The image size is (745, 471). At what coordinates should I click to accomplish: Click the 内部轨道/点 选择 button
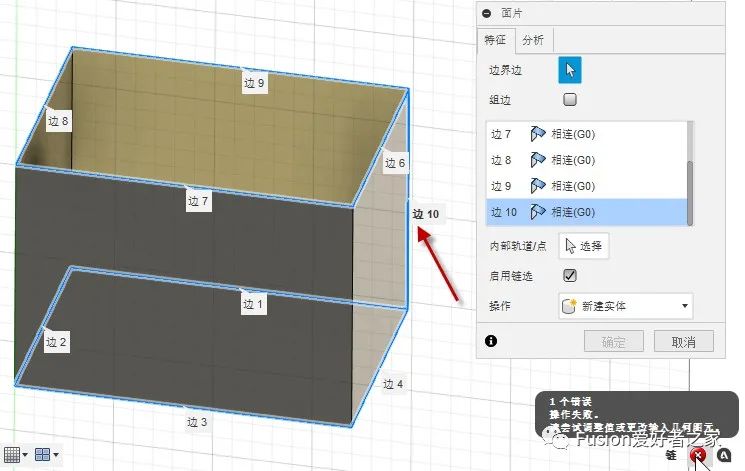(x=583, y=246)
